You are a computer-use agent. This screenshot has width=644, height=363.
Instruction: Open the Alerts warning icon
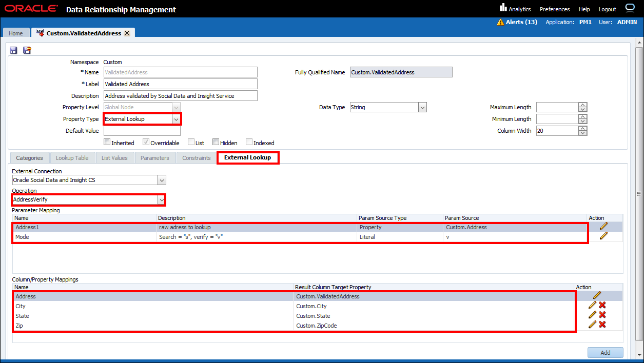[x=500, y=22]
